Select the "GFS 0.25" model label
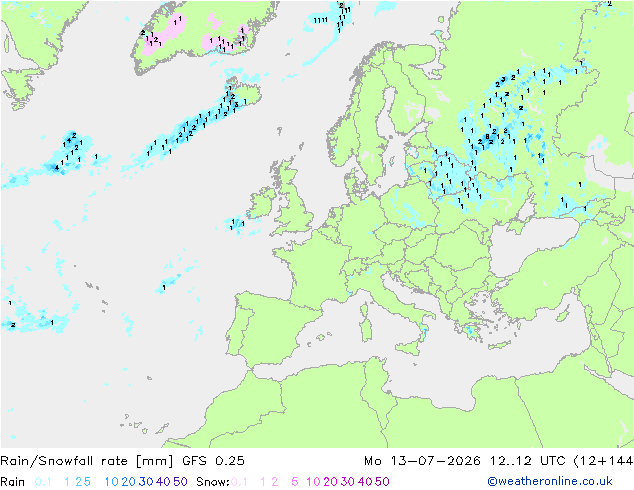This screenshot has width=634, height=490. coord(213,461)
